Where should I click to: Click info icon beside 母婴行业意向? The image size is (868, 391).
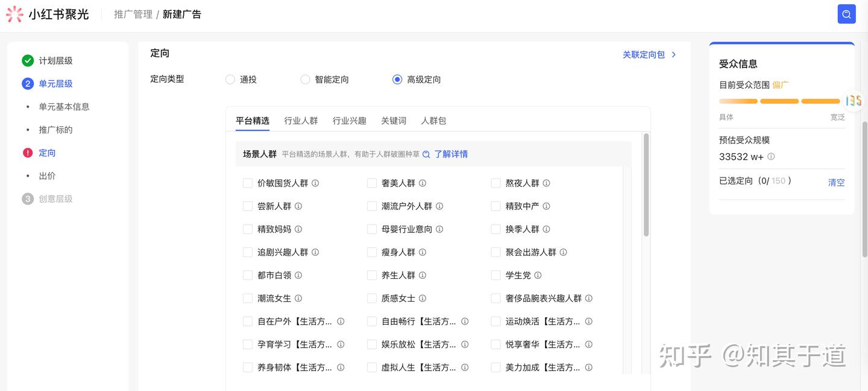[x=439, y=229]
